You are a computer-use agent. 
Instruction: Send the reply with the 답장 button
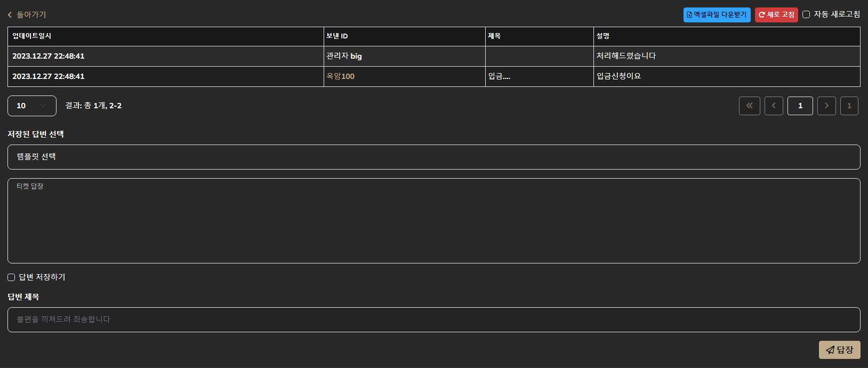(x=839, y=350)
